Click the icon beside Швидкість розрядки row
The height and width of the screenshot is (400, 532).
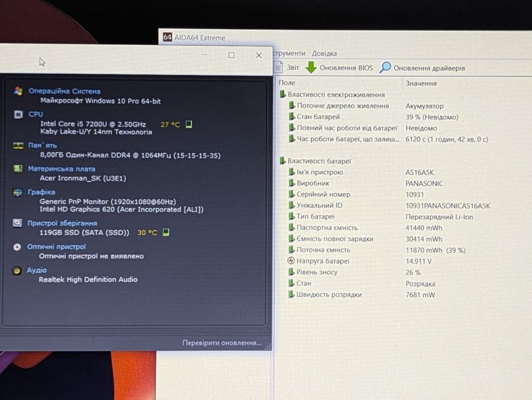[291, 294]
